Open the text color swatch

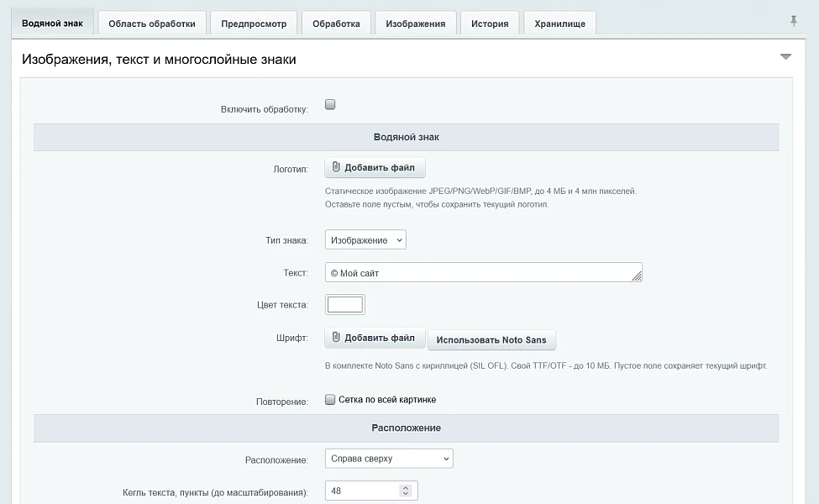pyautogui.click(x=344, y=304)
